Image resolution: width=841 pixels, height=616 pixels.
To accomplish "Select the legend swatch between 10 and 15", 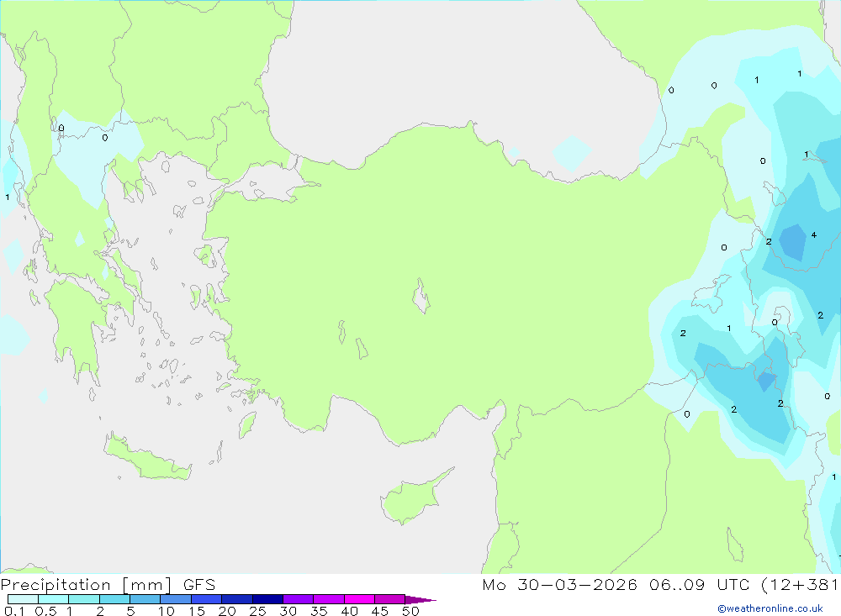I will tap(176, 599).
